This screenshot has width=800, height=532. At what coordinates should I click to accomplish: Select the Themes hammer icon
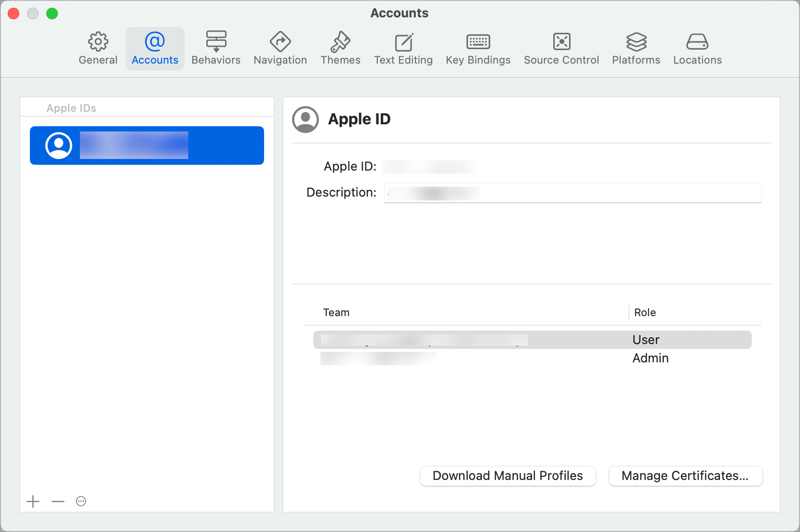(x=340, y=42)
